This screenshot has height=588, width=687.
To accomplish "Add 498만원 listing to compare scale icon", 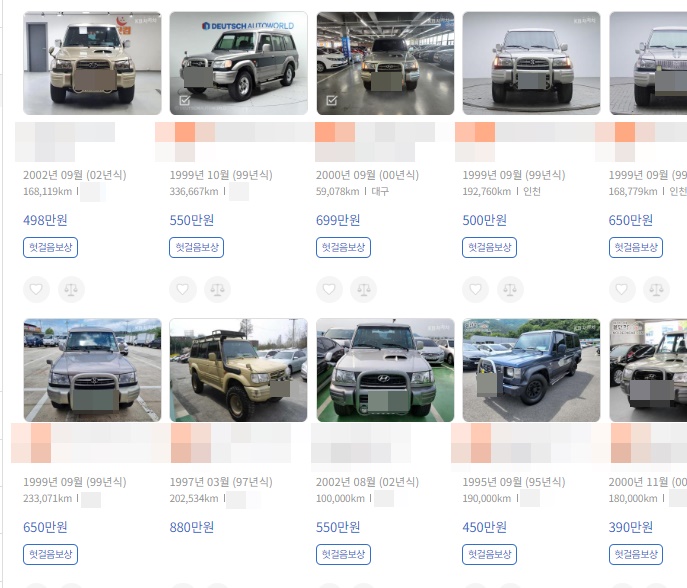I will [71, 289].
